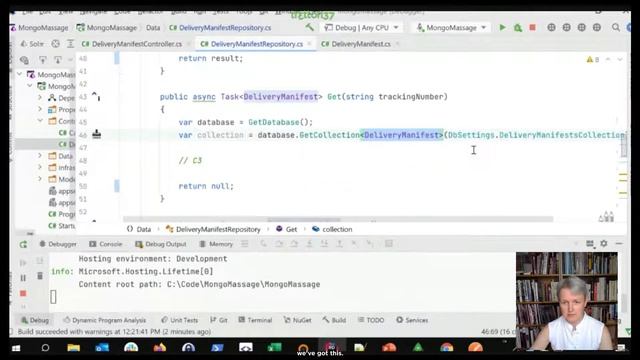Hide the debug tool window with minus icon

[x=619, y=243]
